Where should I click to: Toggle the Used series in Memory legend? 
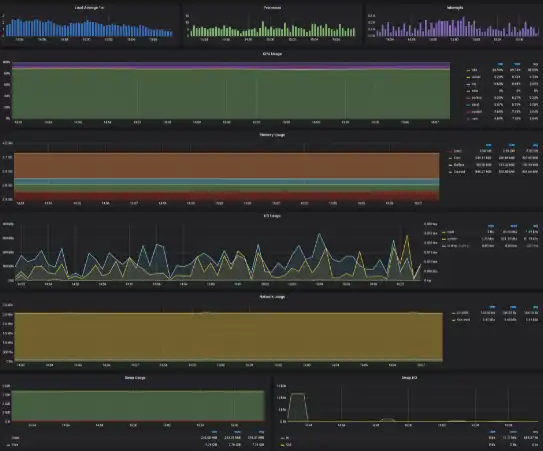tap(457, 151)
